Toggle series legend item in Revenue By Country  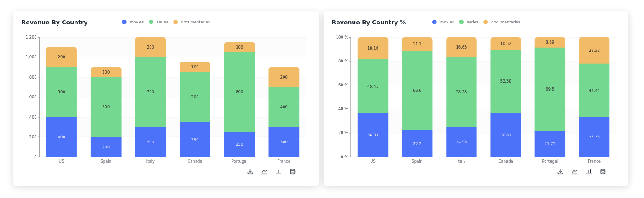click(158, 22)
